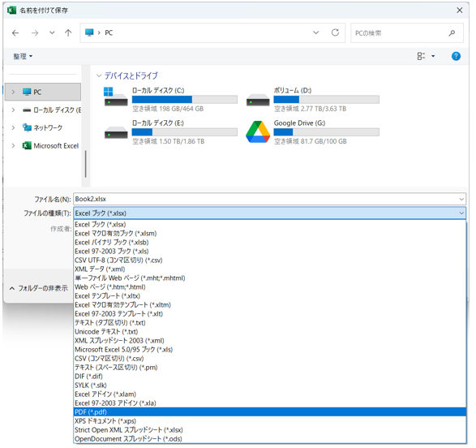476x448 pixels.
Task: Open the view options dropdown arrow
Action: coord(433,56)
